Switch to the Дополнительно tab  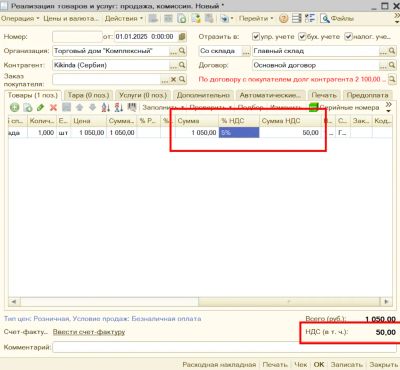pos(203,95)
